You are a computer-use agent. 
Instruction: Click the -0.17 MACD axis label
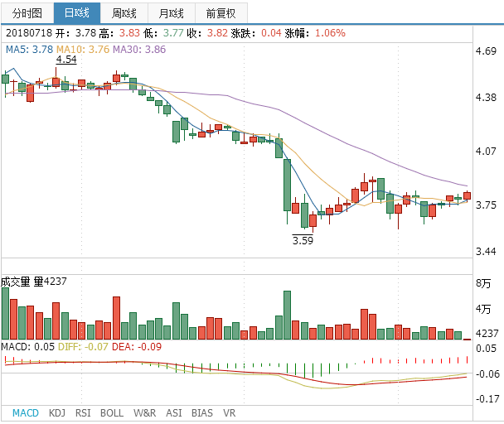487,399
